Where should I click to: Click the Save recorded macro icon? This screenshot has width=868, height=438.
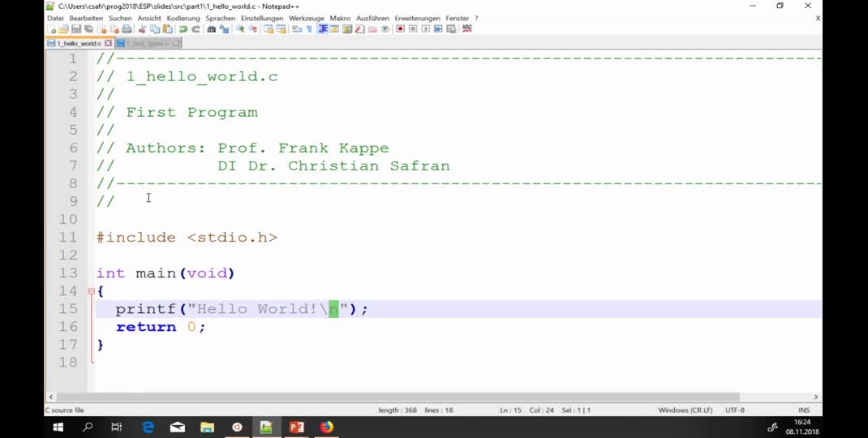450,28
